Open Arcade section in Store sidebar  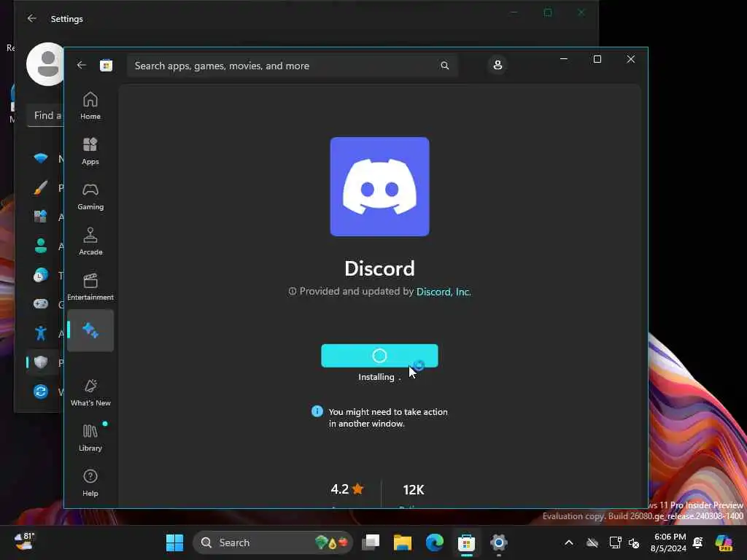coord(90,241)
